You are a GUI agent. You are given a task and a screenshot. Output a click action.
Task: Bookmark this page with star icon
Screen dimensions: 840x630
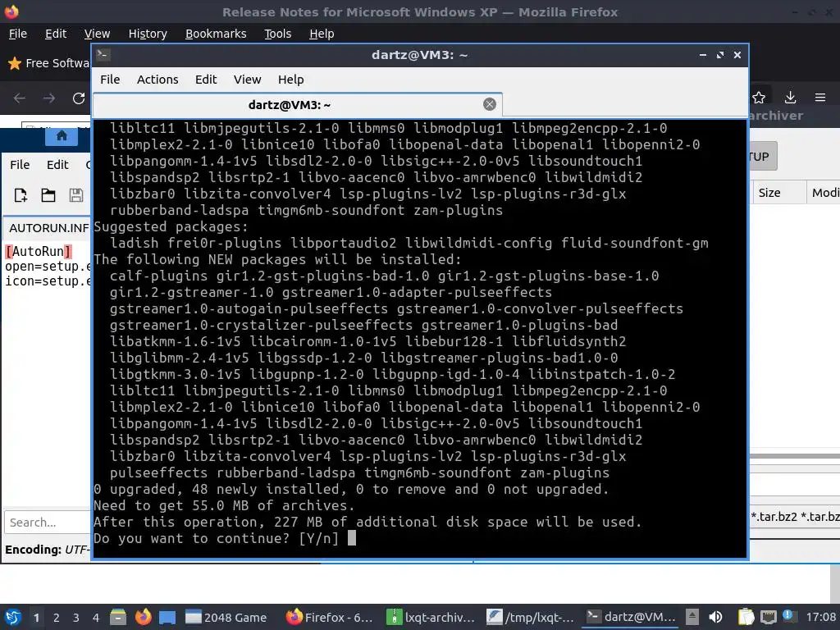[759, 98]
